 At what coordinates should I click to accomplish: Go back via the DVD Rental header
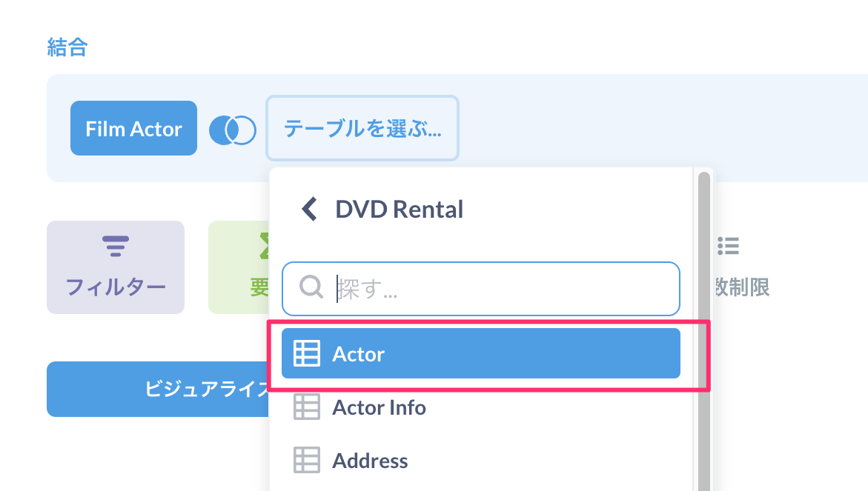[399, 209]
